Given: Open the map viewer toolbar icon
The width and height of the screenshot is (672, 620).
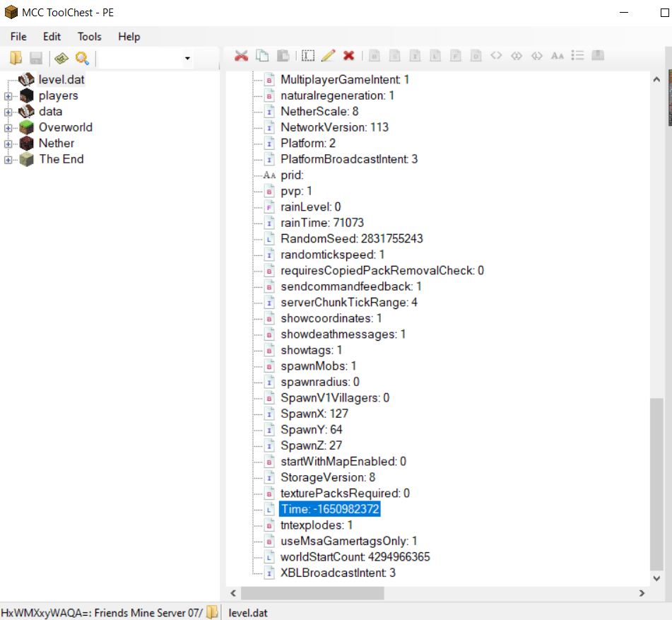Looking at the screenshot, I should pos(61,57).
